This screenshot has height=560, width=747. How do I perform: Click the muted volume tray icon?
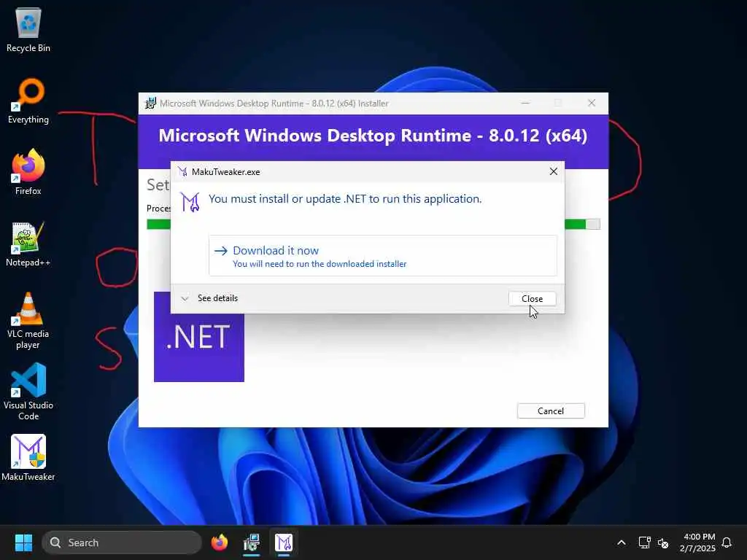(663, 542)
